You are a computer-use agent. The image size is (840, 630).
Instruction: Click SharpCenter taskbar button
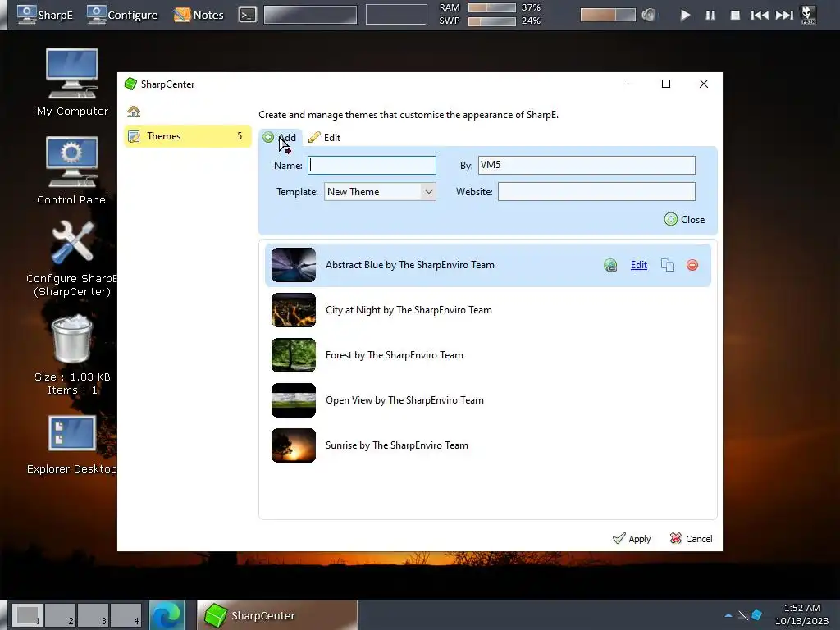click(277, 615)
